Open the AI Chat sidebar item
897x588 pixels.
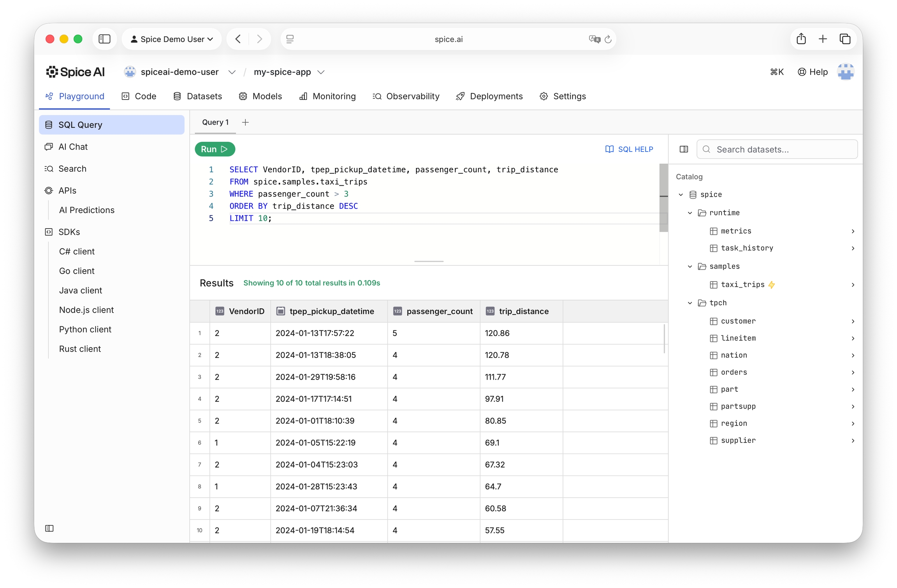(73, 147)
